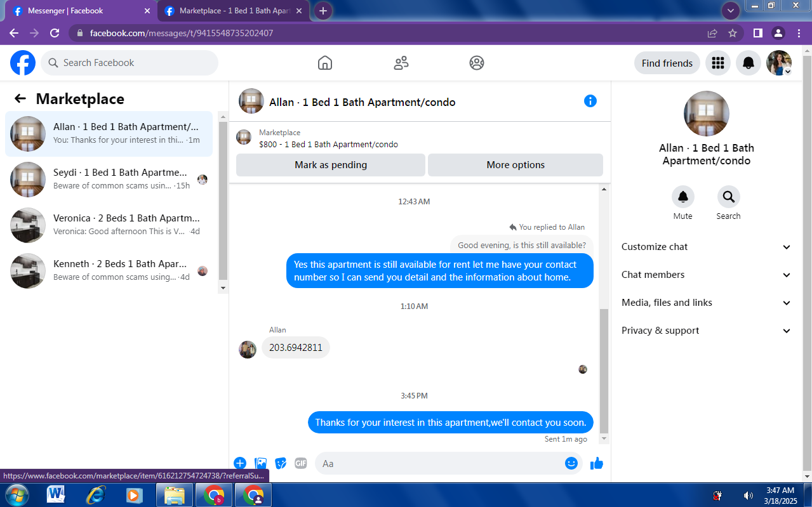Viewport: 812px width, 507px height.
Task: Click Mark as pending button
Action: pos(331,165)
